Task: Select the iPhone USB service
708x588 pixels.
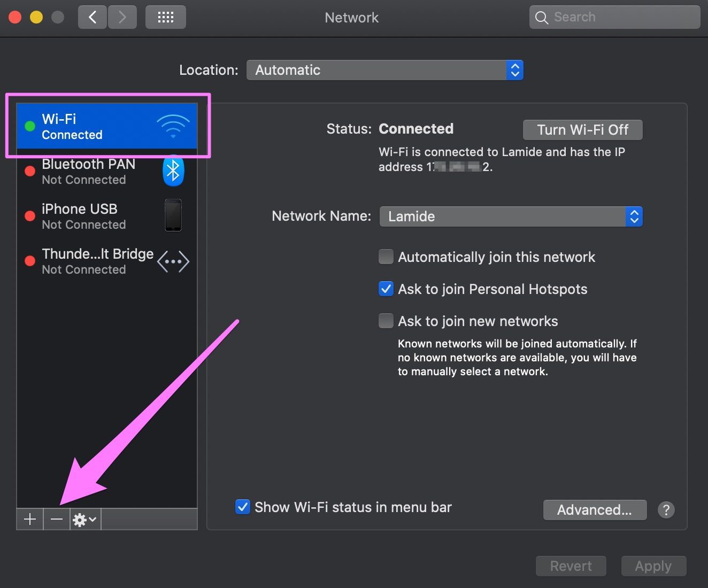Action: (107, 216)
